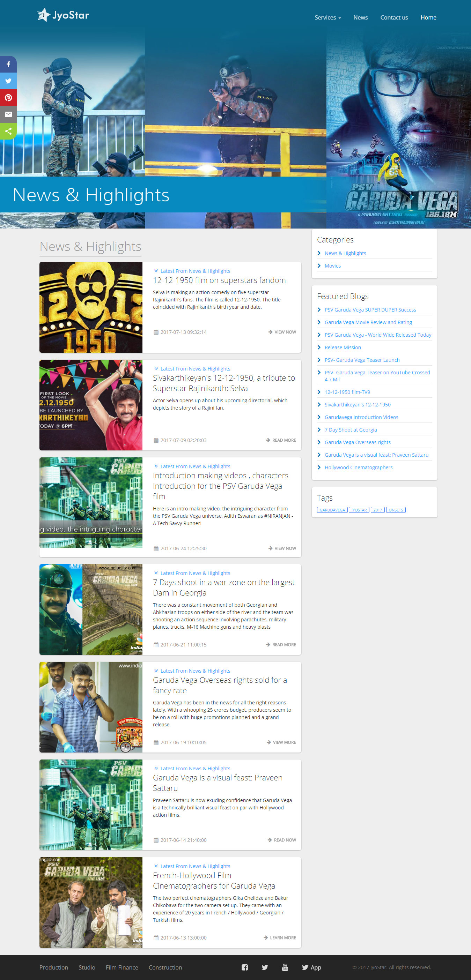Open PSV Garuda Vega SUPER DUPER Success blog
The image size is (471, 980).
(370, 310)
